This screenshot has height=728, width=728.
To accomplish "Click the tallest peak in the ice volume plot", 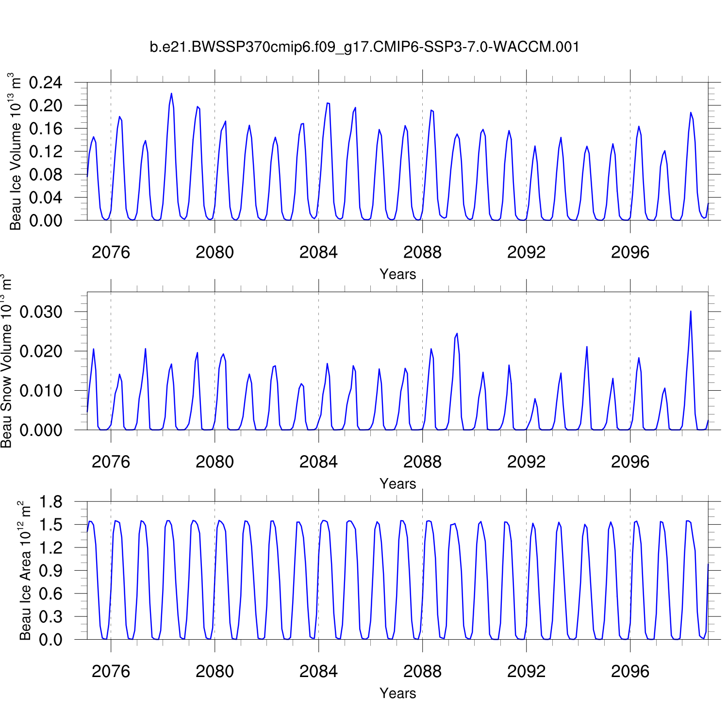I will click(x=171, y=94).
